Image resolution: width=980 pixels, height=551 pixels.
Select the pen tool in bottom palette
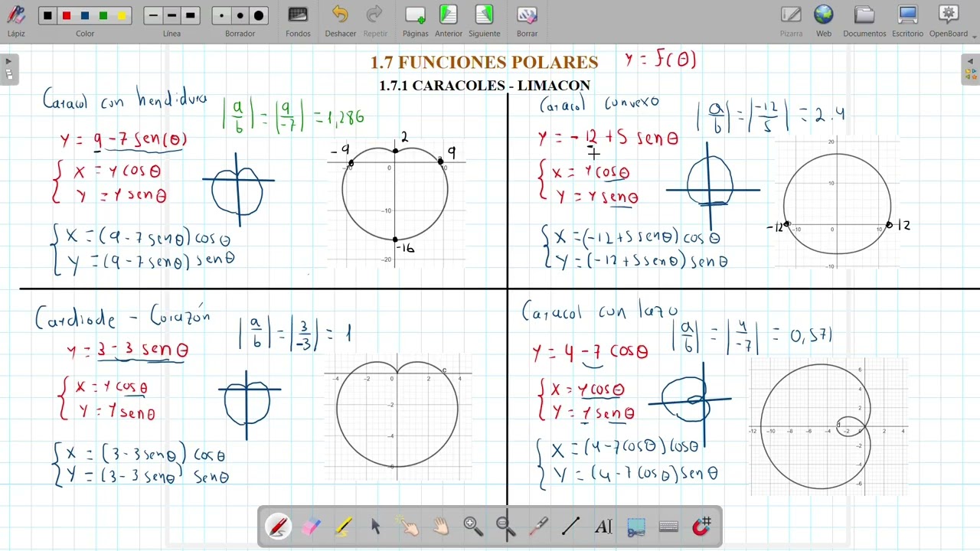tap(278, 527)
